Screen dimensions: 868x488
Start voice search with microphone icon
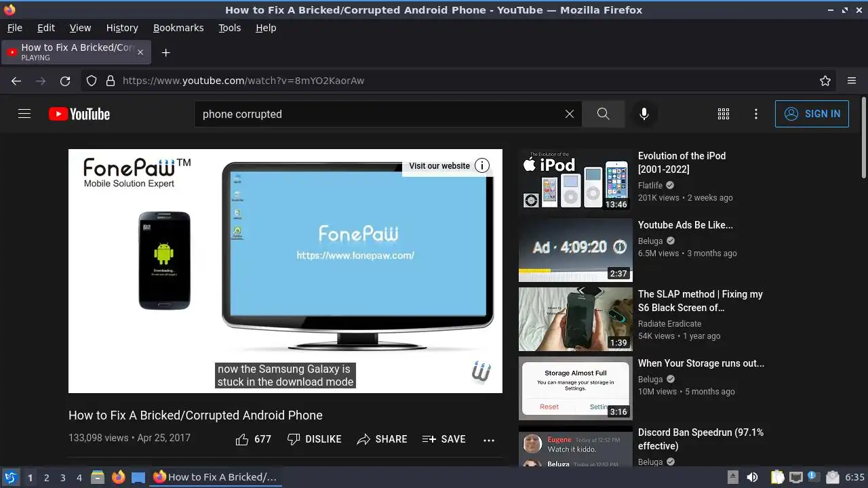pyautogui.click(x=644, y=114)
